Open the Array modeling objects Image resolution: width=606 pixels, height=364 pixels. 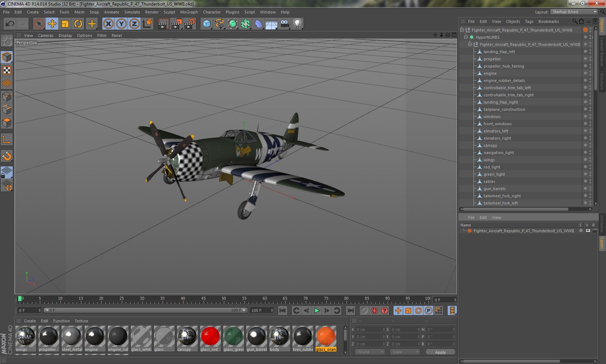pyautogui.click(x=246, y=24)
